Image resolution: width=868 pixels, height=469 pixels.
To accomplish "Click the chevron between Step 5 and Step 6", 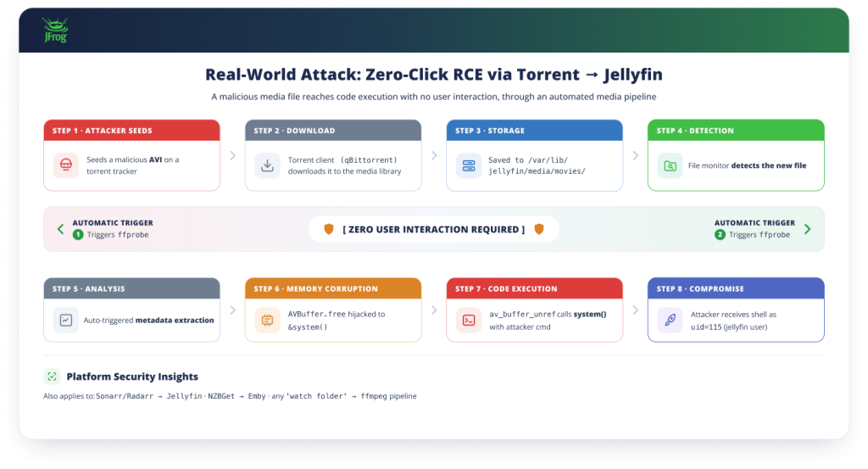I will point(233,310).
